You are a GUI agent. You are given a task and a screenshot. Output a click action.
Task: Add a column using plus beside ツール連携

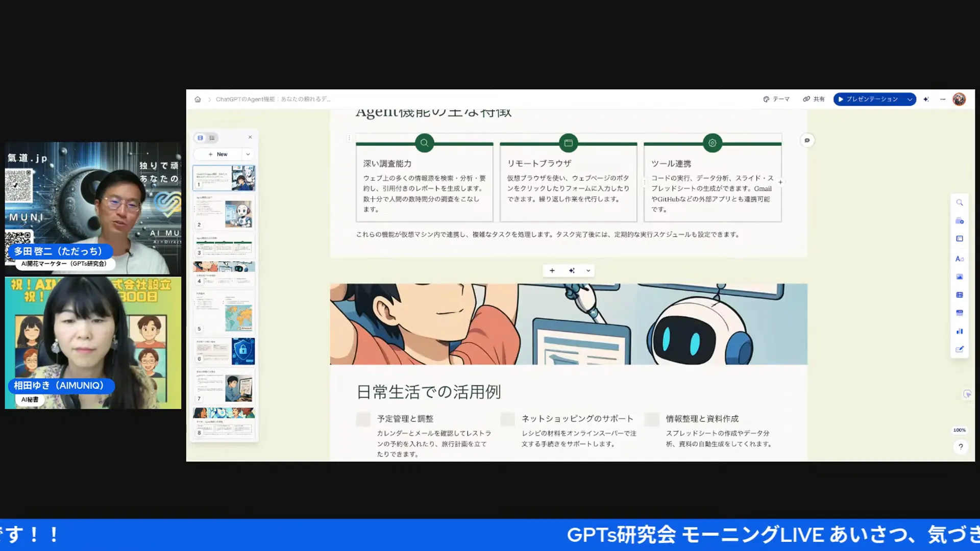pos(780,182)
